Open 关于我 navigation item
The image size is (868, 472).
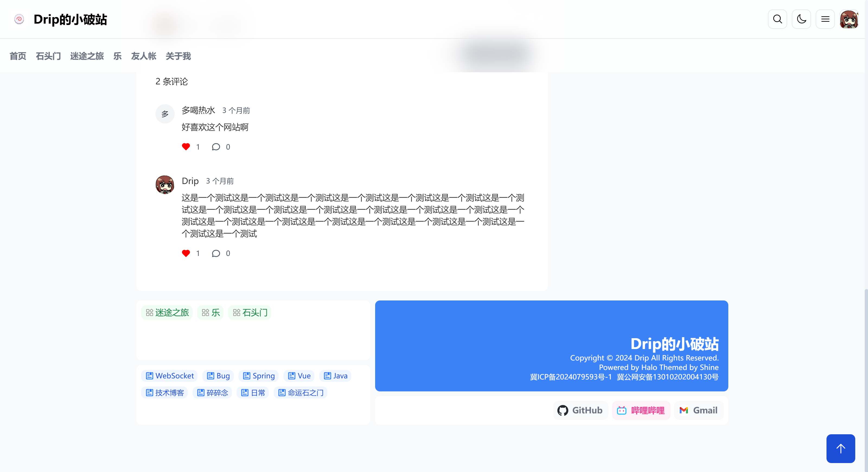coord(178,56)
